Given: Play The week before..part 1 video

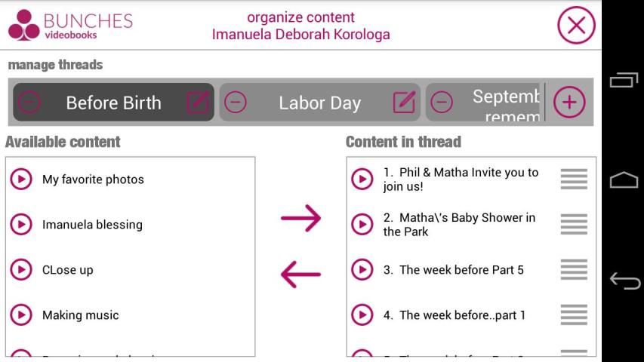Looking at the screenshot, I should (x=362, y=315).
